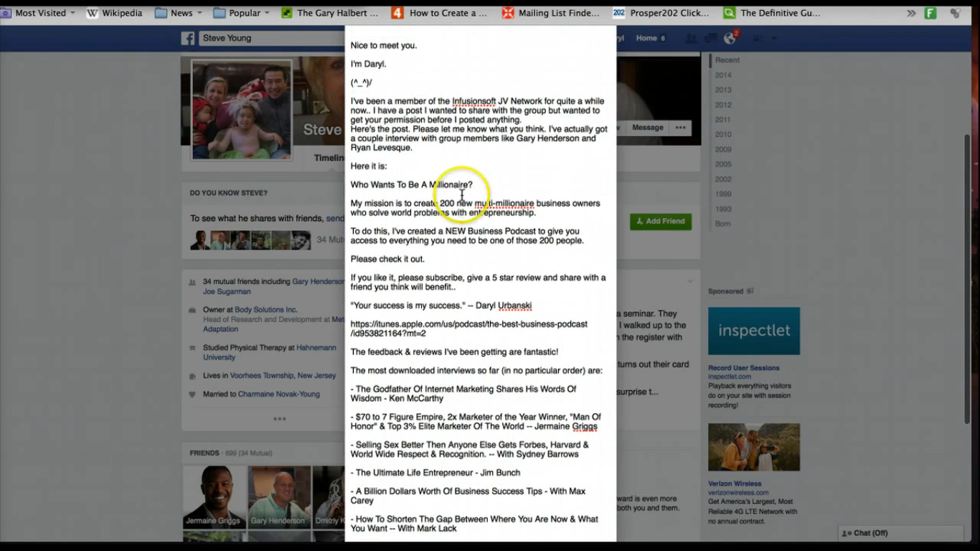
Task: Open 'Prosper202 Click' bookmark
Action: [661, 13]
